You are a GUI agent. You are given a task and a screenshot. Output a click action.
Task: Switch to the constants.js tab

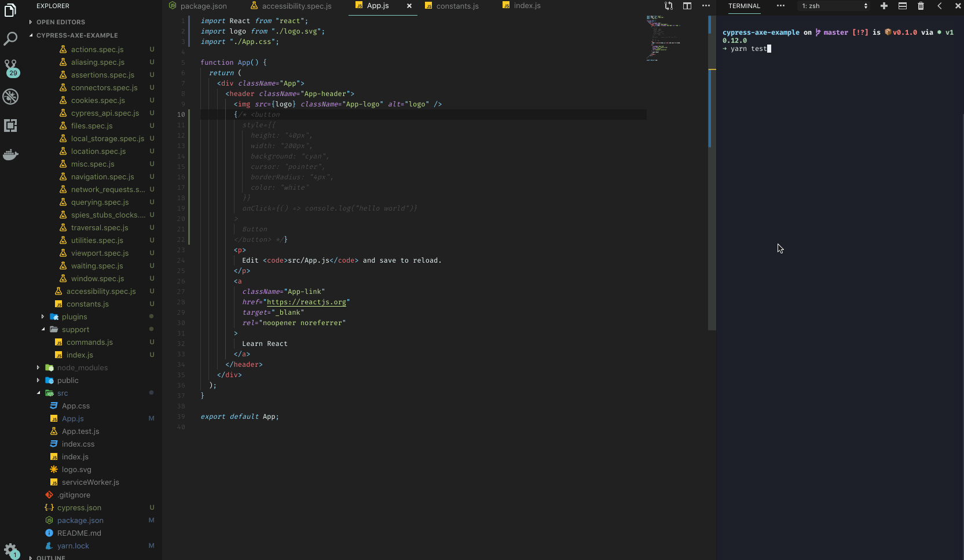(x=452, y=6)
